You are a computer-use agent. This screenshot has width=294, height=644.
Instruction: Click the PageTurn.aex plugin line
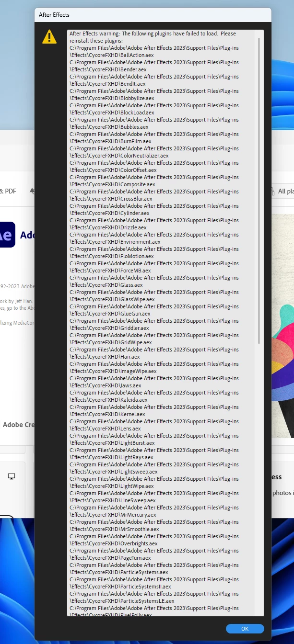pyautogui.click(x=110, y=558)
